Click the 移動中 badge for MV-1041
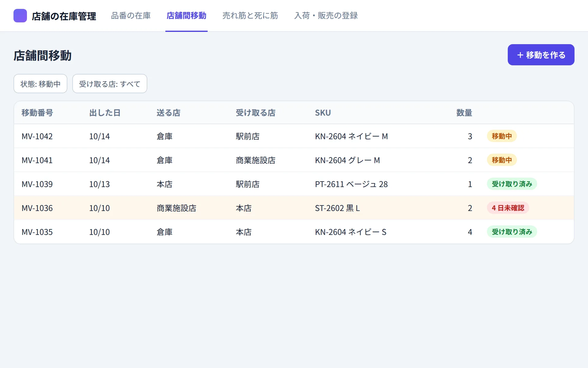588x368 pixels. (502, 160)
